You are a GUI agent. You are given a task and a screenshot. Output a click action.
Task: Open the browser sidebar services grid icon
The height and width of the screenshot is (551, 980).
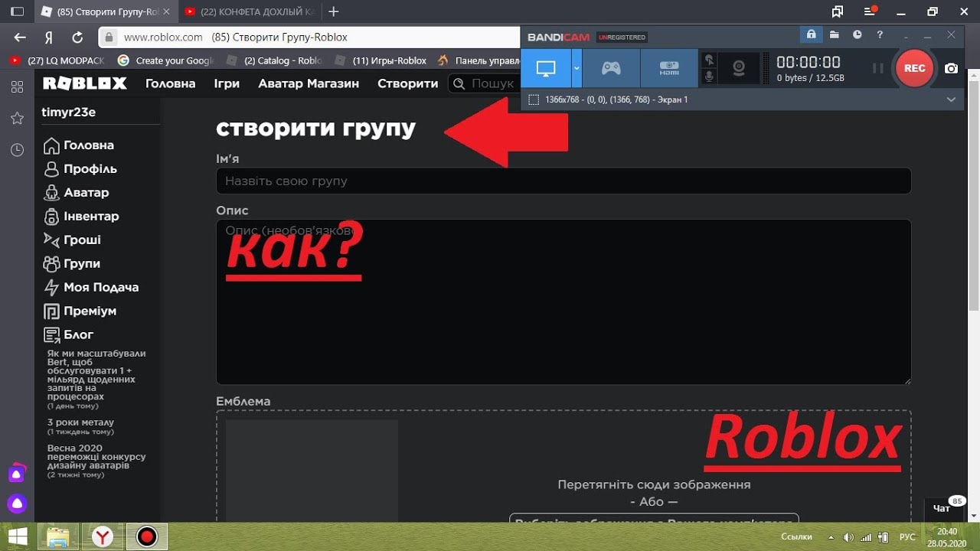(17, 86)
